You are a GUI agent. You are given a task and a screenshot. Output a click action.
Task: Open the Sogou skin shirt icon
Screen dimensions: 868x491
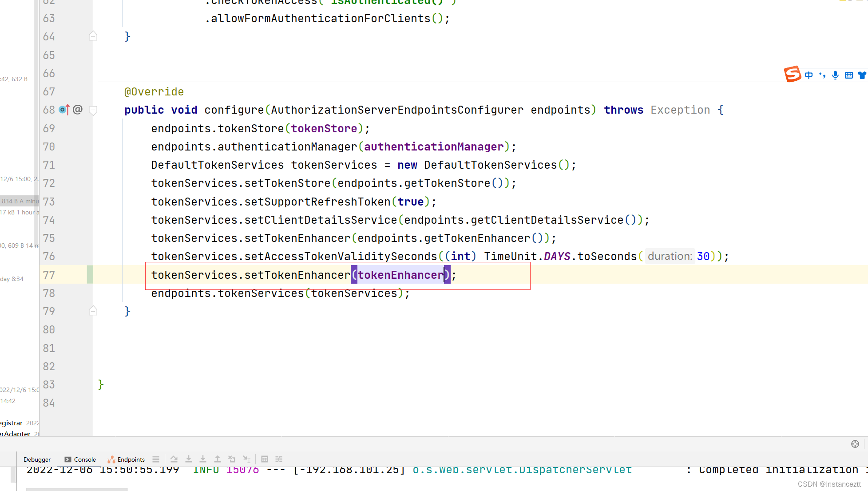click(x=862, y=75)
